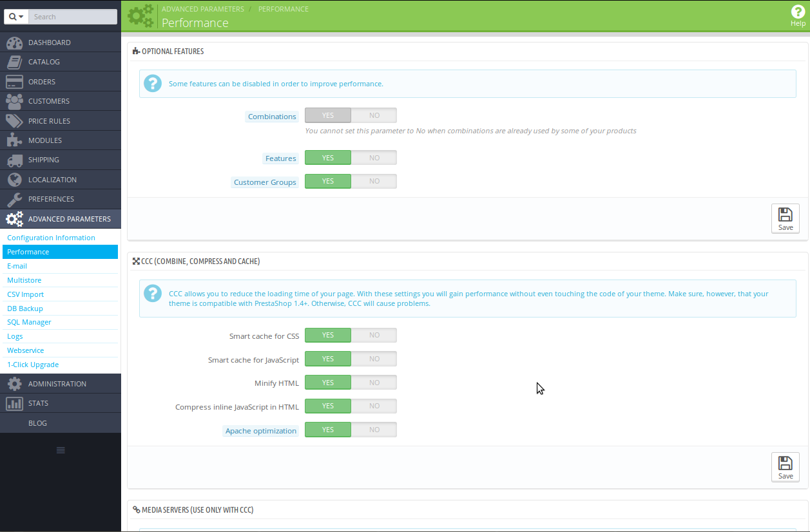
Task: Click the Administration cog icon
Action: tap(14, 384)
